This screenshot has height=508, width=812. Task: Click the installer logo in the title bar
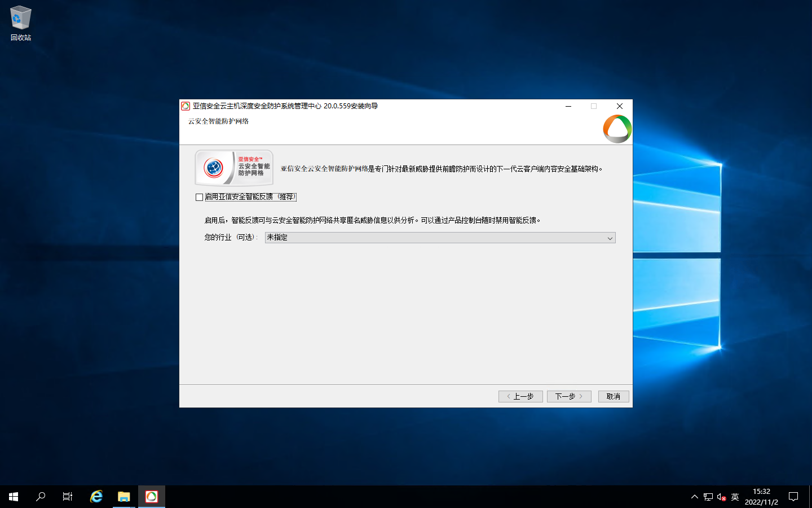186,106
